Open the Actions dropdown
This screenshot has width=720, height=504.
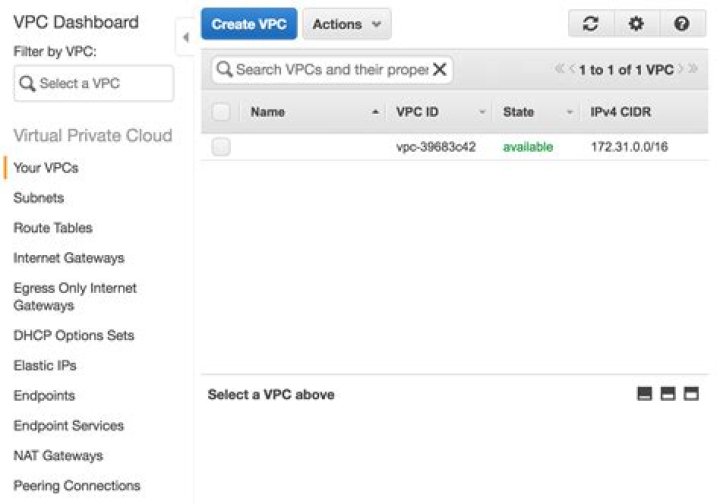click(x=347, y=24)
